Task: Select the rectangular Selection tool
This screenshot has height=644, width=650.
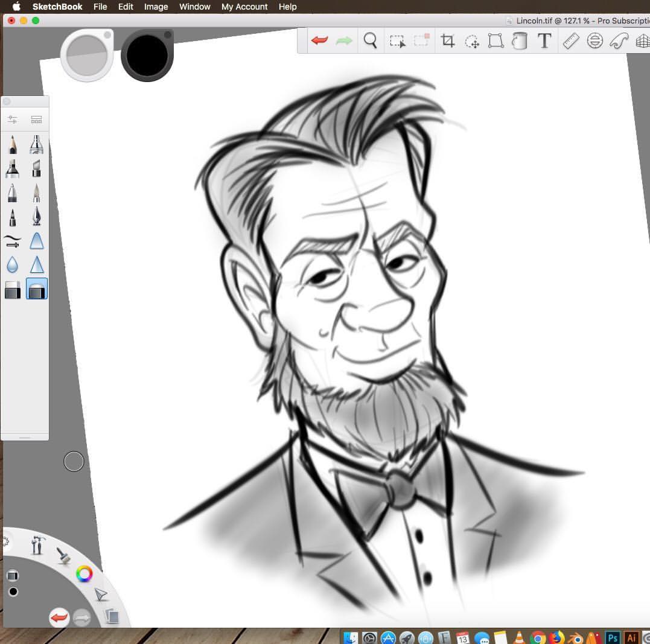Action: pyautogui.click(x=397, y=41)
